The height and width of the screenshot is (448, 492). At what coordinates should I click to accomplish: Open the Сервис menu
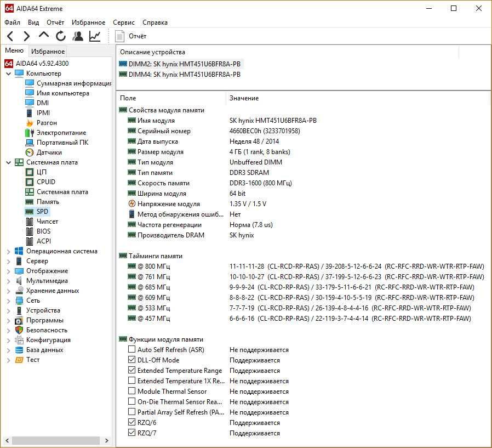point(124,22)
